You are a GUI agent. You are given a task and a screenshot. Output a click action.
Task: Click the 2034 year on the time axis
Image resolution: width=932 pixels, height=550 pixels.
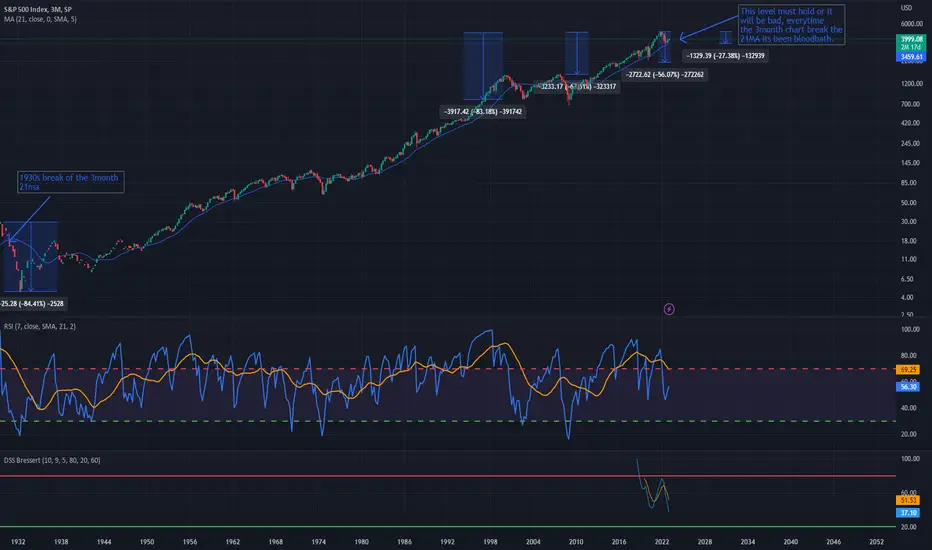[748, 542]
